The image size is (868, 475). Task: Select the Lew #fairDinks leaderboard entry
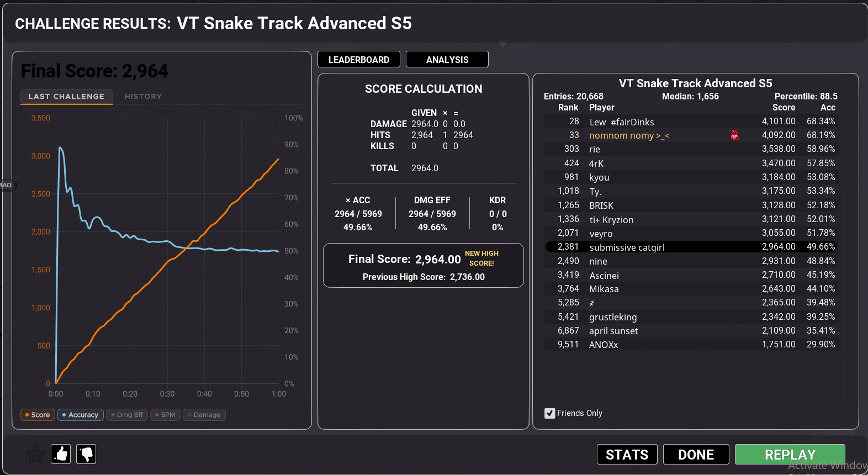point(691,122)
